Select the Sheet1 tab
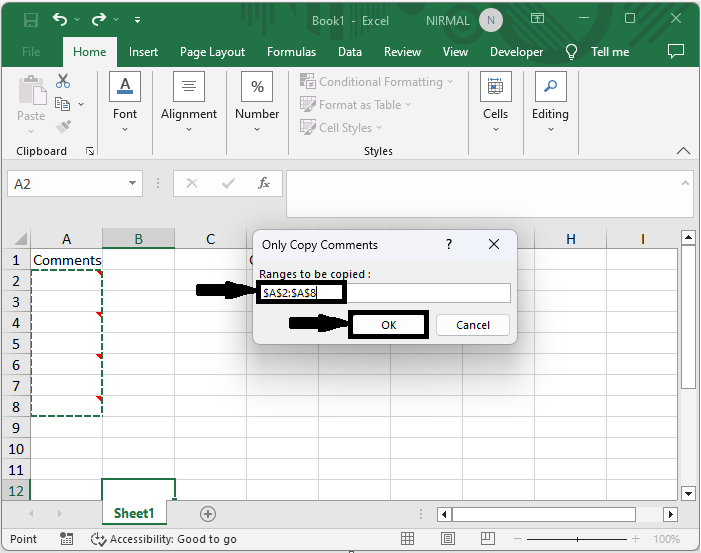 click(x=134, y=513)
